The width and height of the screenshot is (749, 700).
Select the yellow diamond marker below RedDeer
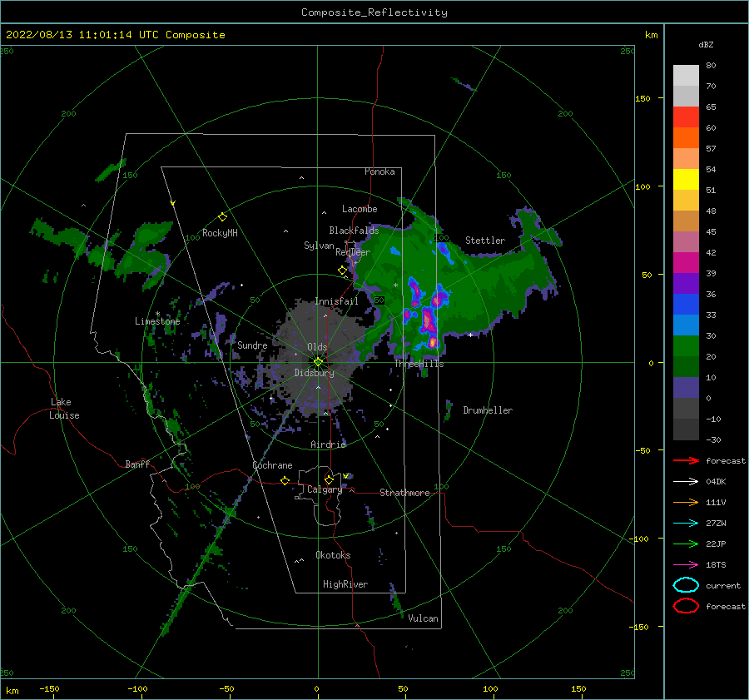pos(342,271)
